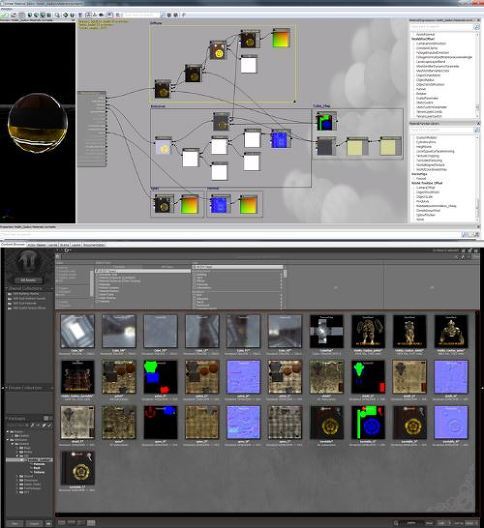Select the Textures group under selected package

point(39,472)
